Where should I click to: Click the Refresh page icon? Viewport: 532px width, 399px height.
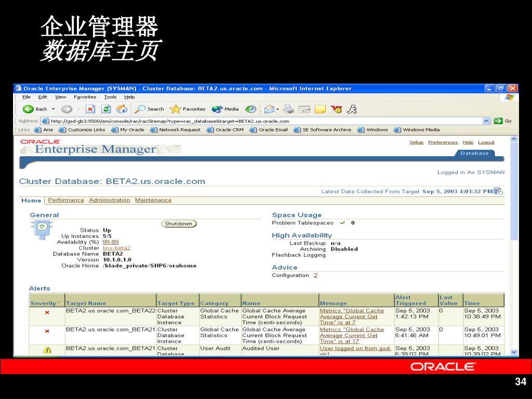pos(106,109)
